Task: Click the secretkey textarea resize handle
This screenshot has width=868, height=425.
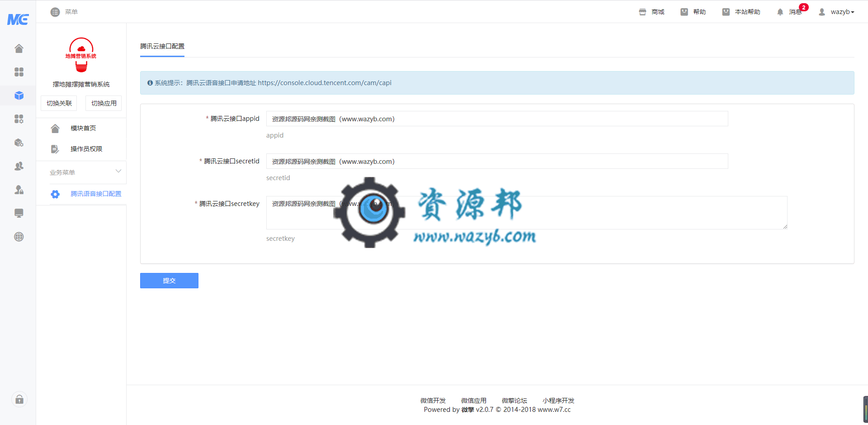Action: click(x=785, y=227)
